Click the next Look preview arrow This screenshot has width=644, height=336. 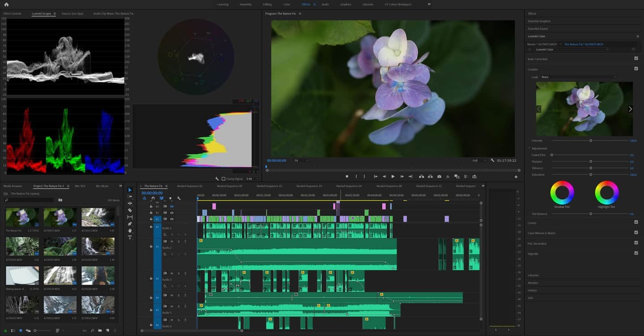click(630, 109)
